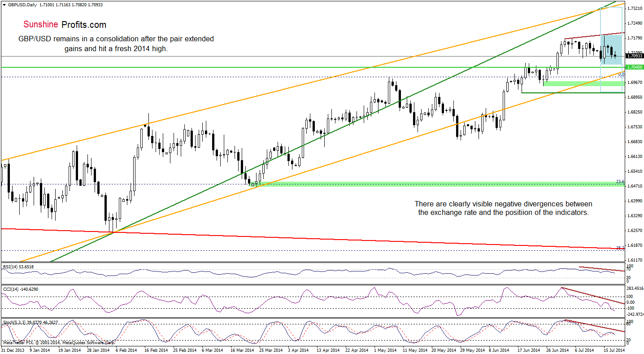Image resolution: width=644 pixels, height=354 pixels.
Task: Click the 1.69670 price axis label
Action: [x=635, y=83]
